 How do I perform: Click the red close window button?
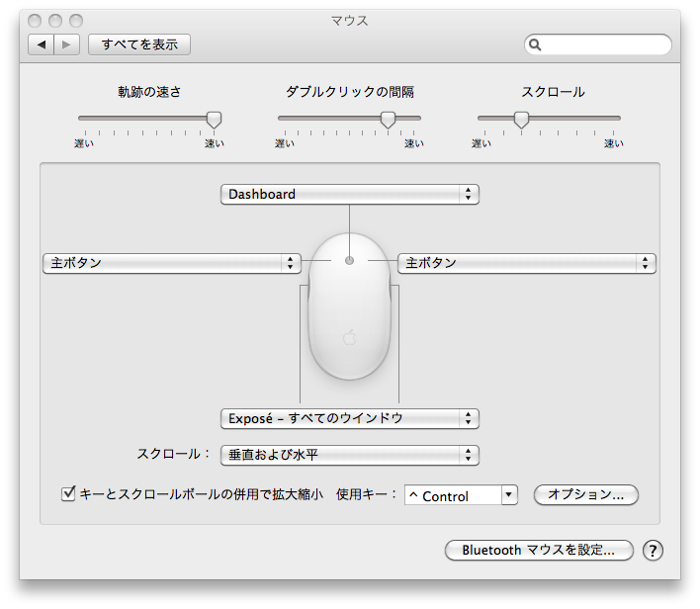(x=37, y=20)
